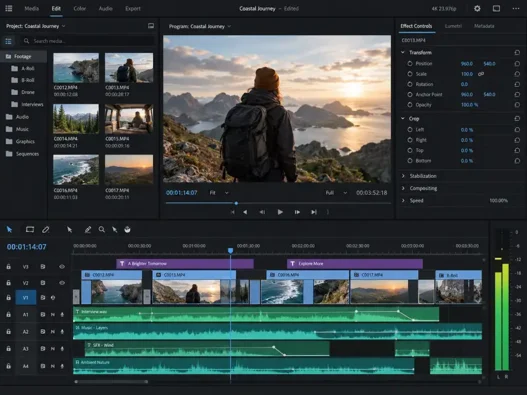The width and height of the screenshot is (527, 395).
Task: Toggle animation stopwatch for Opacity
Action: coord(410,105)
